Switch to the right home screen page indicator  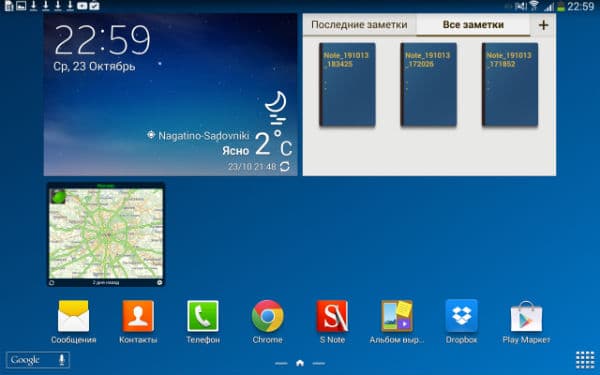pos(319,364)
